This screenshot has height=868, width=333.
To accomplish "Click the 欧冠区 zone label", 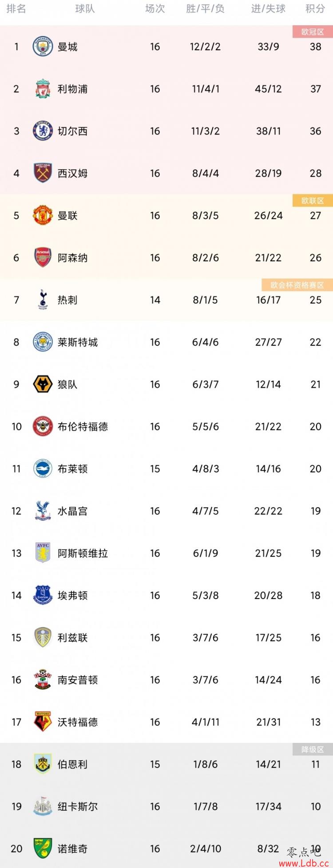I will 313,32.
